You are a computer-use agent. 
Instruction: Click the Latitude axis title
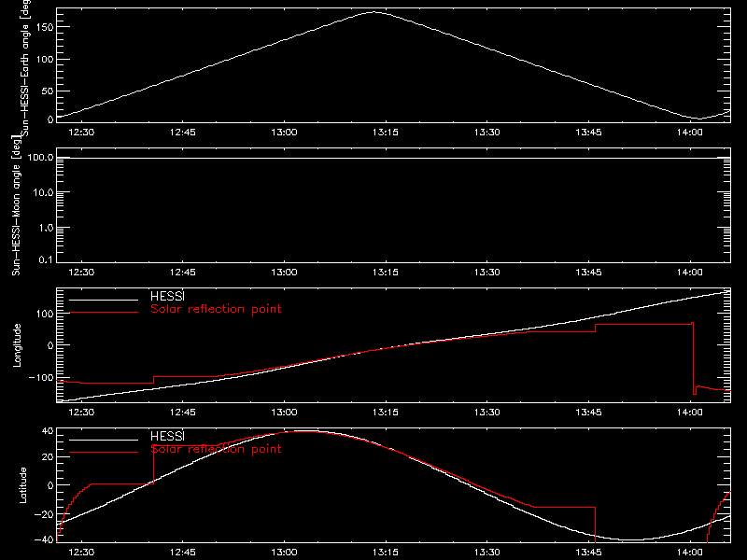coord(22,485)
